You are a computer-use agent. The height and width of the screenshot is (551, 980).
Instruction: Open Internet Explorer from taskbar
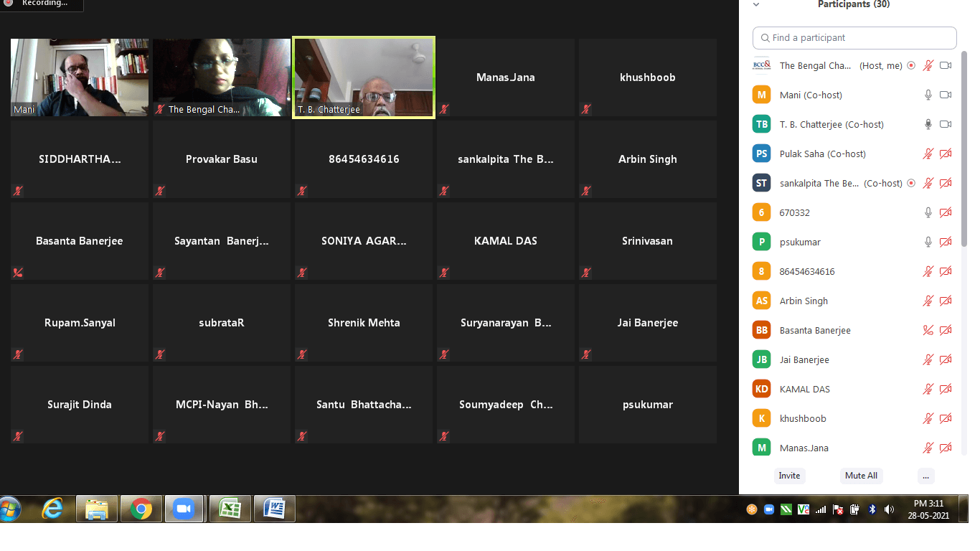point(52,509)
